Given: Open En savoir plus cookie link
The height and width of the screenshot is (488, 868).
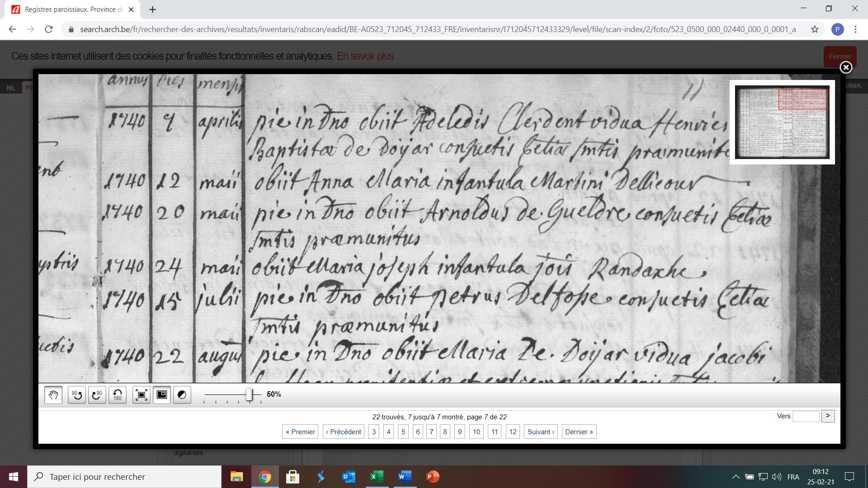Looking at the screenshot, I should [365, 56].
